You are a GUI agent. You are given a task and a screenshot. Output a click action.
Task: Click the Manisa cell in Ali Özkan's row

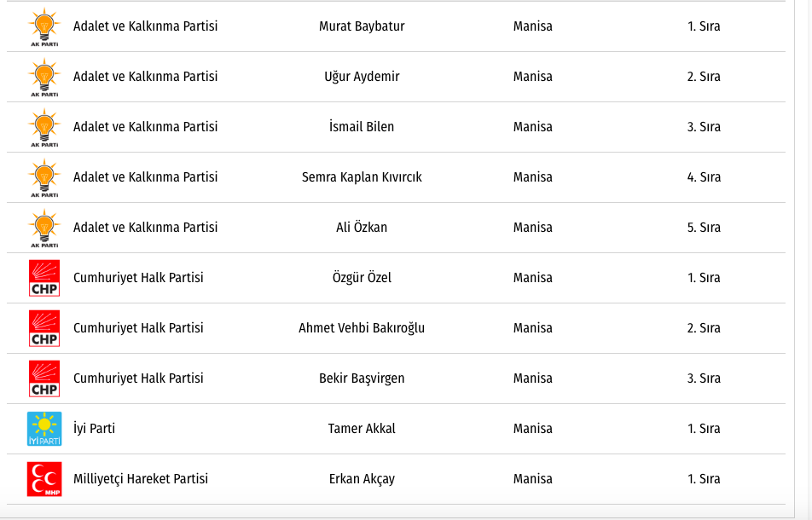pyautogui.click(x=533, y=228)
